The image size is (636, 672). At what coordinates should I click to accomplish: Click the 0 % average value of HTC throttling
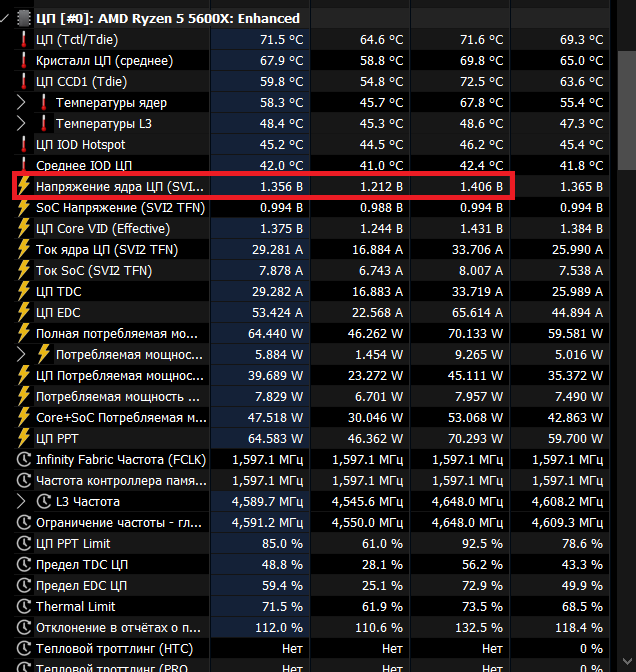click(591, 648)
